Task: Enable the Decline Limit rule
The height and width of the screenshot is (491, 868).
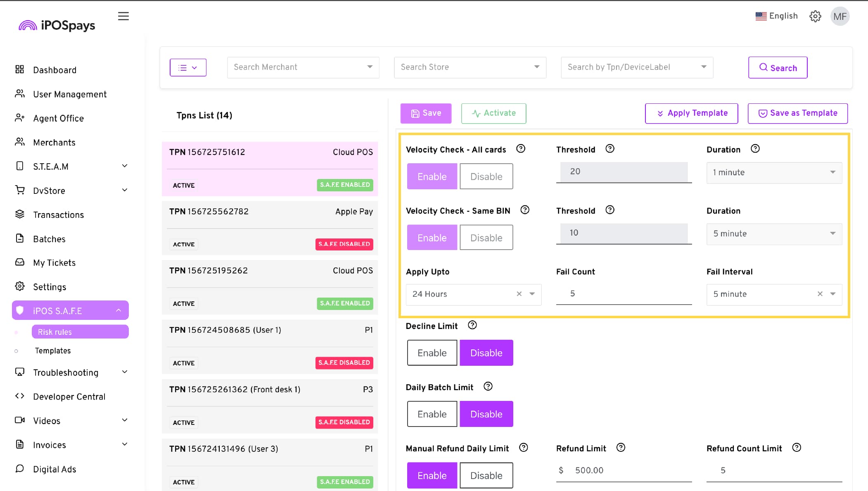Action: pyautogui.click(x=432, y=353)
